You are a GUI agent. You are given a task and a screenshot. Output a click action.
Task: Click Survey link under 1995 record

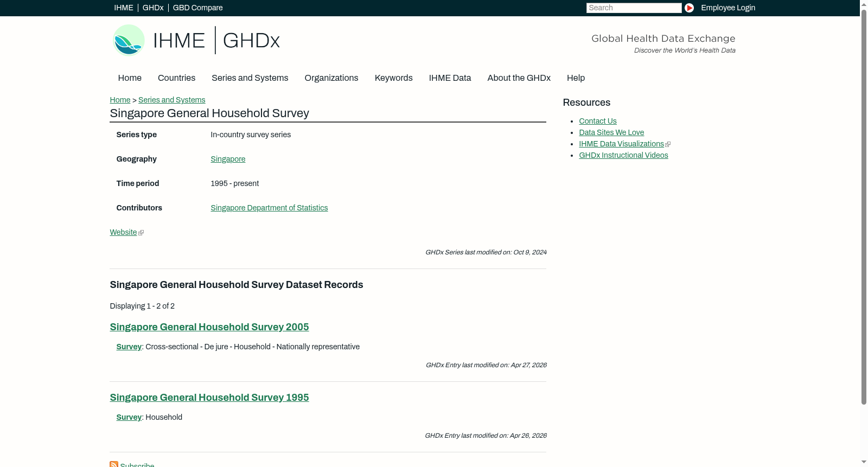tap(129, 417)
